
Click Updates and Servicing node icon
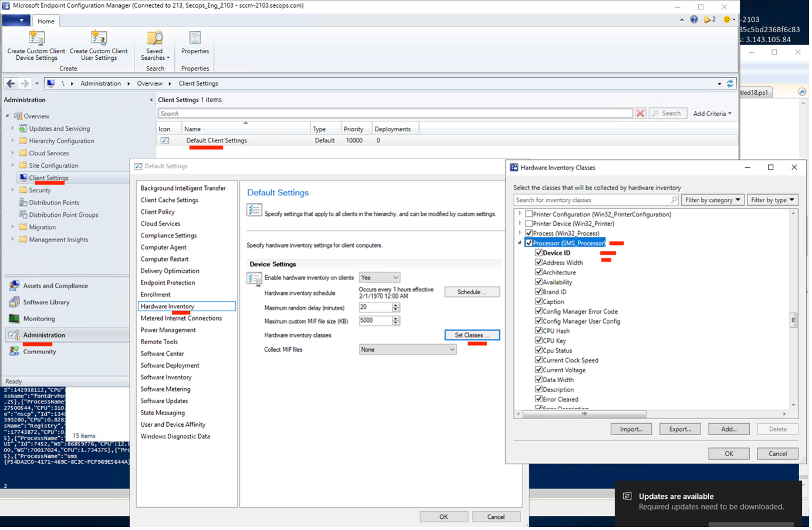coord(23,128)
